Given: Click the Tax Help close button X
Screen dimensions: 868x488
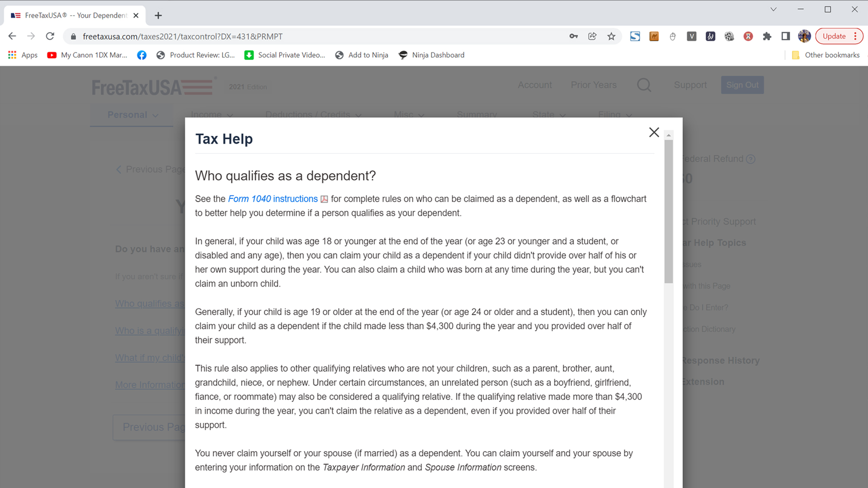Looking at the screenshot, I should (654, 132).
